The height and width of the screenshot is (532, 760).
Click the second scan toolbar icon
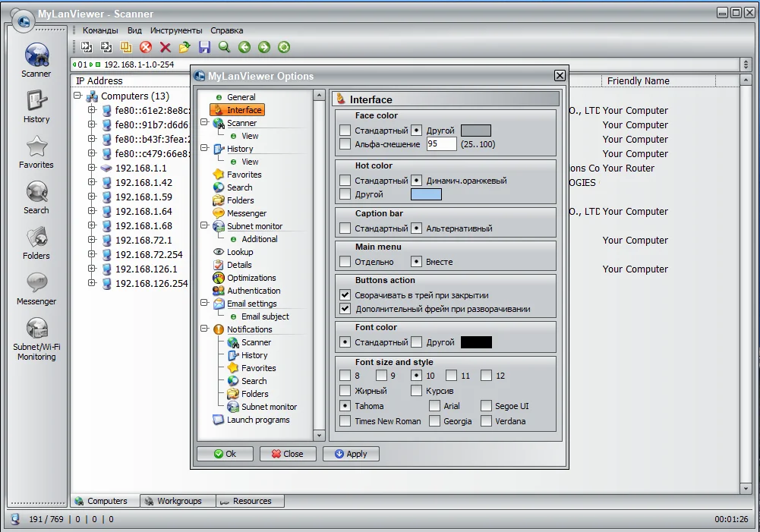click(106, 47)
